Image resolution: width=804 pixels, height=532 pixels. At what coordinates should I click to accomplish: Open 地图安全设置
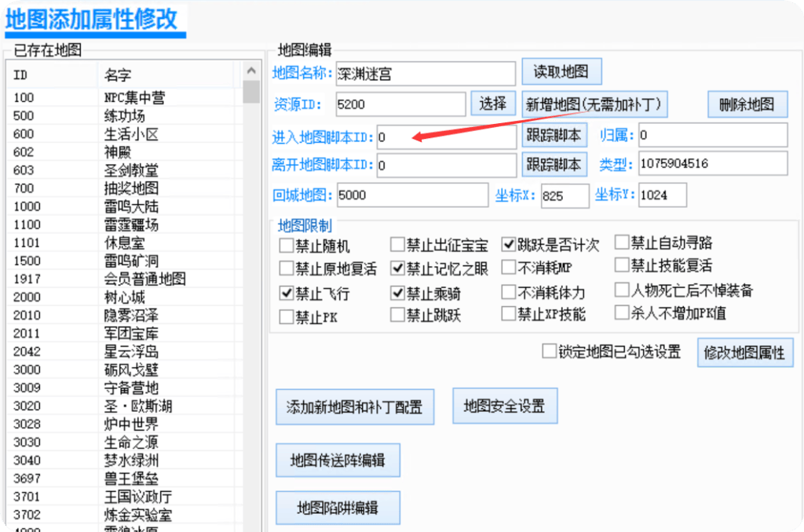pyautogui.click(x=504, y=406)
